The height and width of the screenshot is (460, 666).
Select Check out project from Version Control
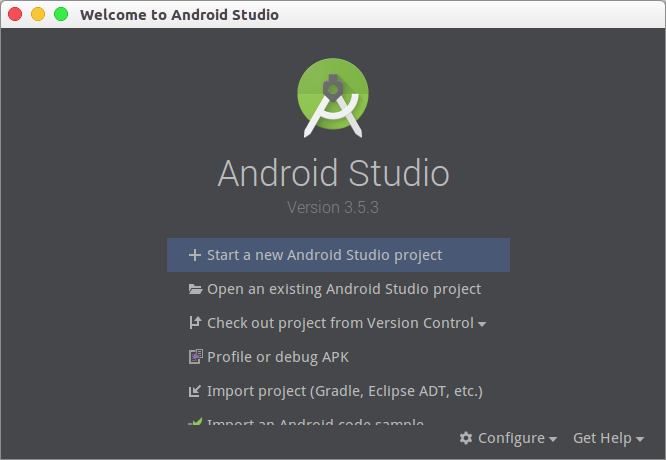[x=338, y=323]
